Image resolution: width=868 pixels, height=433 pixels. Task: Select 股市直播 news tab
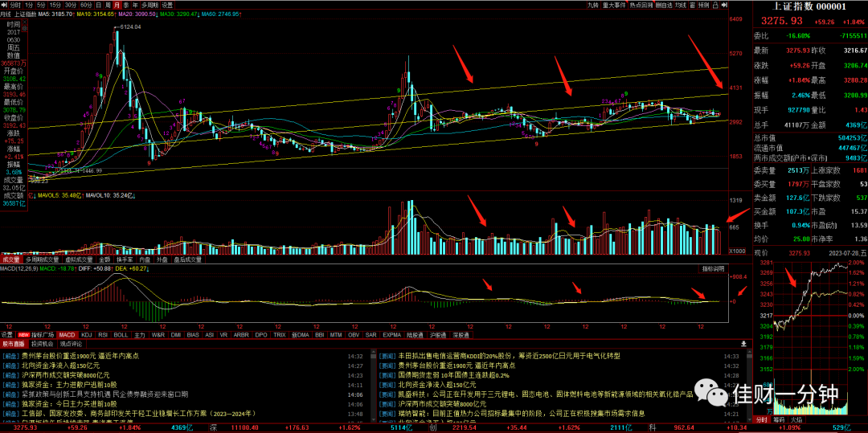pos(14,343)
